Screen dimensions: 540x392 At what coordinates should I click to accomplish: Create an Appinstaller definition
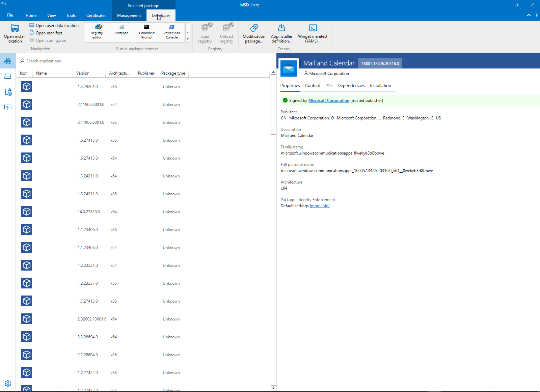click(281, 33)
